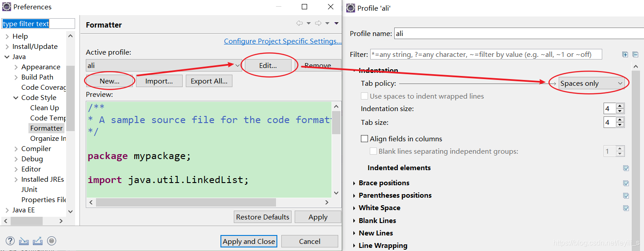Open the Formatter page view menu triangle
The height and width of the screenshot is (251, 644).
click(336, 24)
